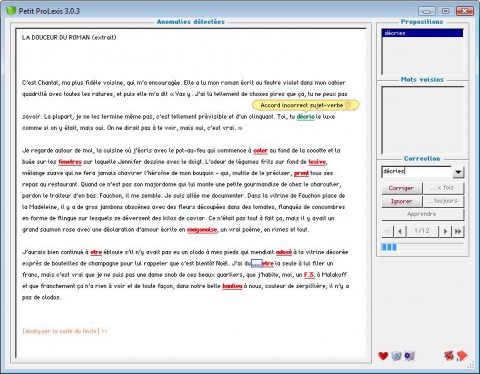Click the underlined word 'mayonaise' in text
This screenshot has height=374, width=480.
[x=202, y=230]
